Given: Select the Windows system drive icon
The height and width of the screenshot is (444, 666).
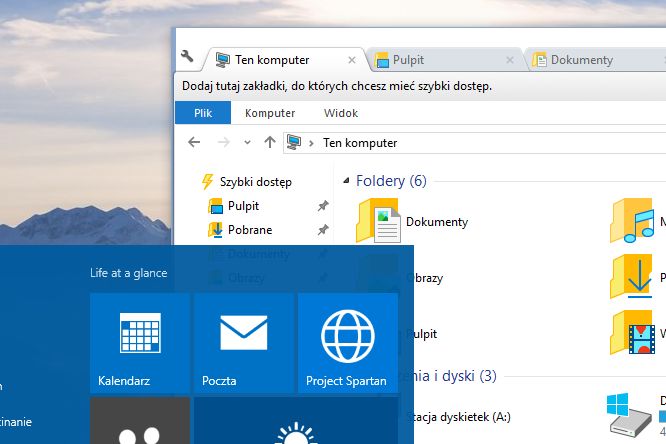Looking at the screenshot, I should pyautogui.click(x=629, y=415).
